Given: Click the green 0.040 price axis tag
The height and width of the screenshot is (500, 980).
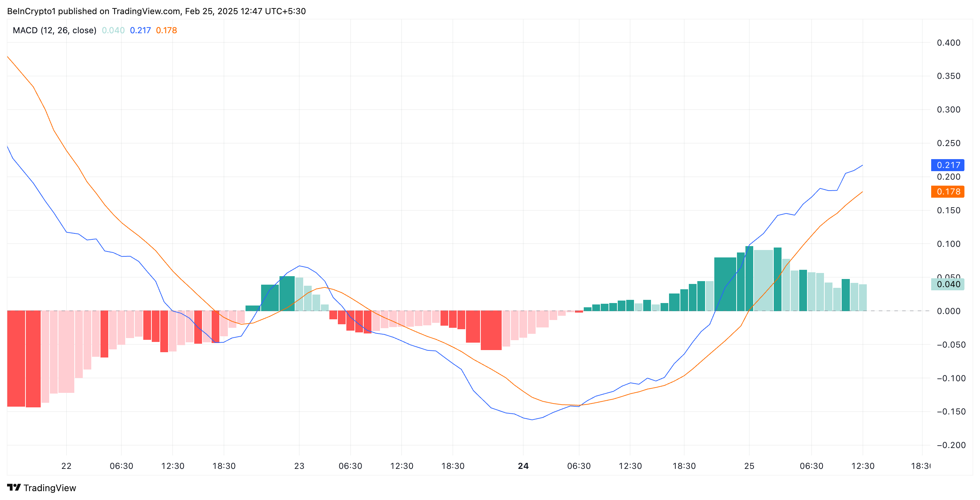Looking at the screenshot, I should point(948,284).
